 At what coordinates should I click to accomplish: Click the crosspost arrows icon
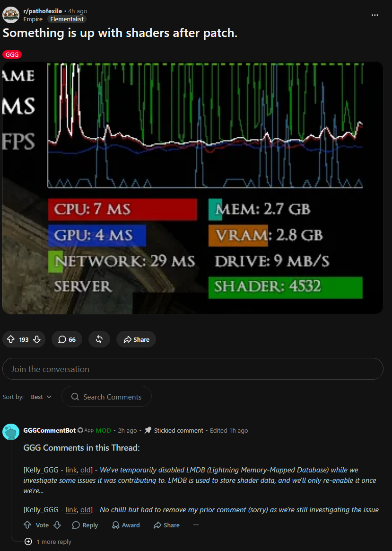tap(99, 339)
